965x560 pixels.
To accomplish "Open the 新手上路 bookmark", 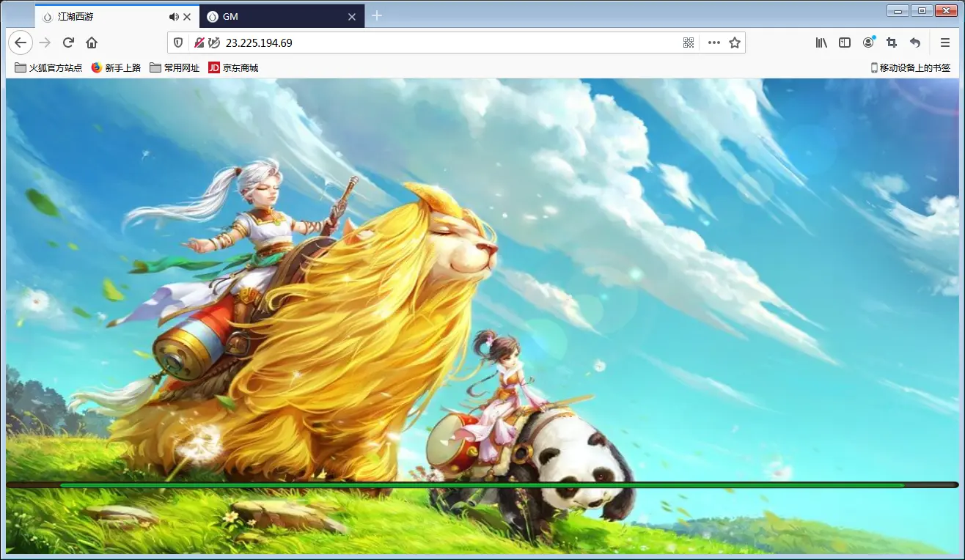I will click(x=116, y=67).
